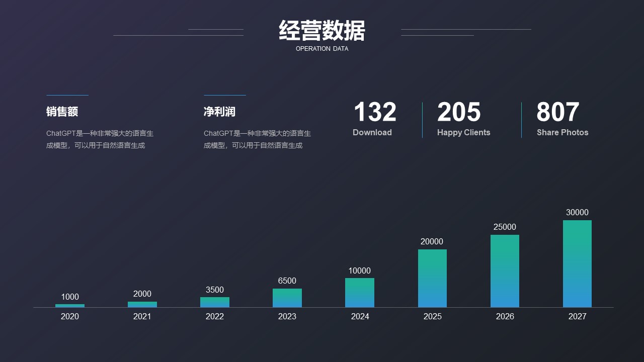Click the 20000 data label
644x362 pixels.
tap(432, 242)
